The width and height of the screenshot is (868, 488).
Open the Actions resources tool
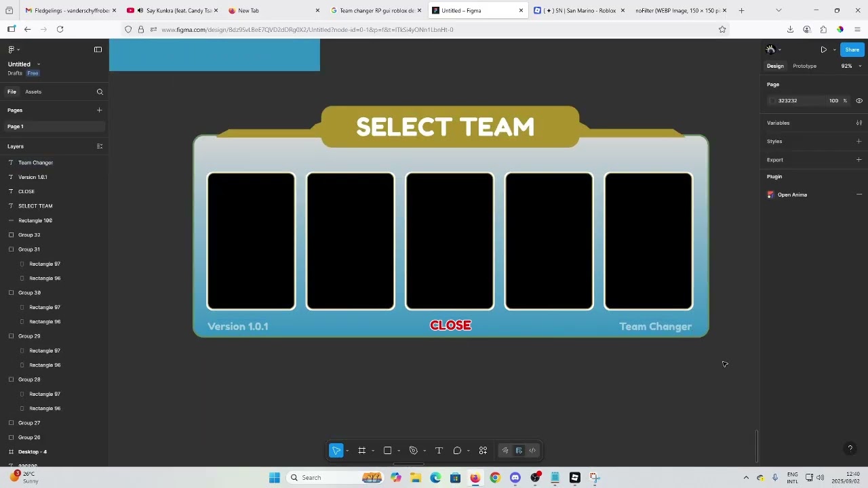[483, 451]
